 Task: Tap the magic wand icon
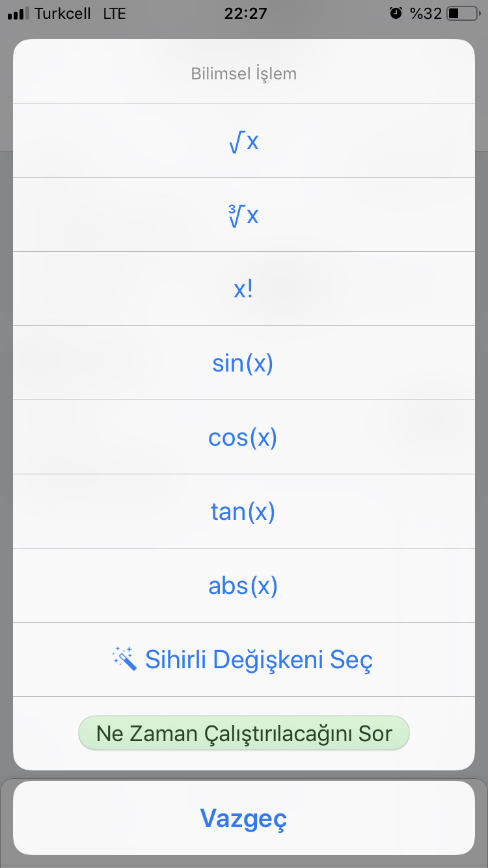click(125, 659)
